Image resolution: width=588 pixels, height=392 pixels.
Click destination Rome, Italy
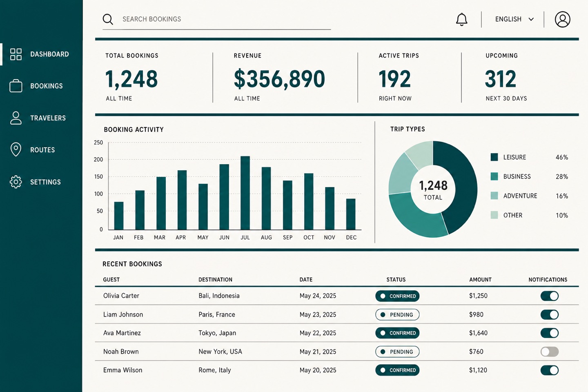point(215,370)
